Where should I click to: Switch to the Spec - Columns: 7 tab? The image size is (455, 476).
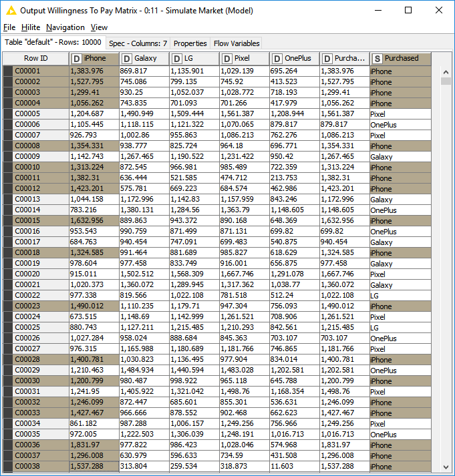(x=138, y=43)
